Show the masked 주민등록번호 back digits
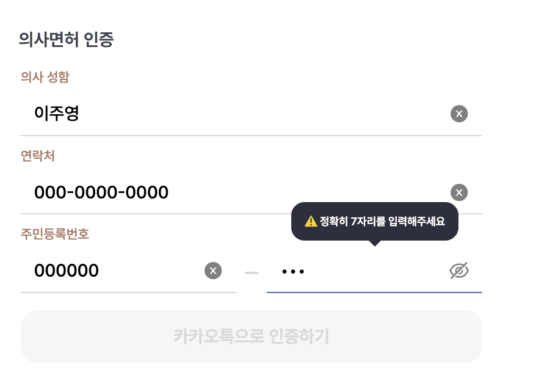 (x=459, y=270)
